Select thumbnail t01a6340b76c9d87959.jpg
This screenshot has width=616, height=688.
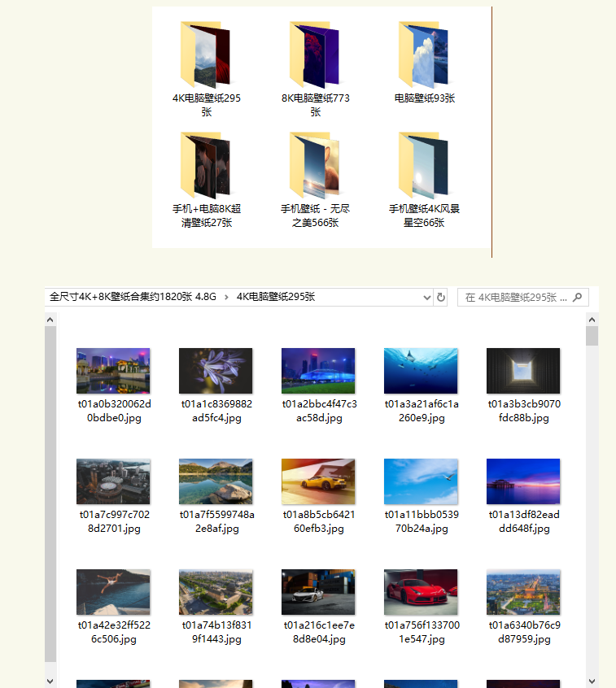click(523, 592)
